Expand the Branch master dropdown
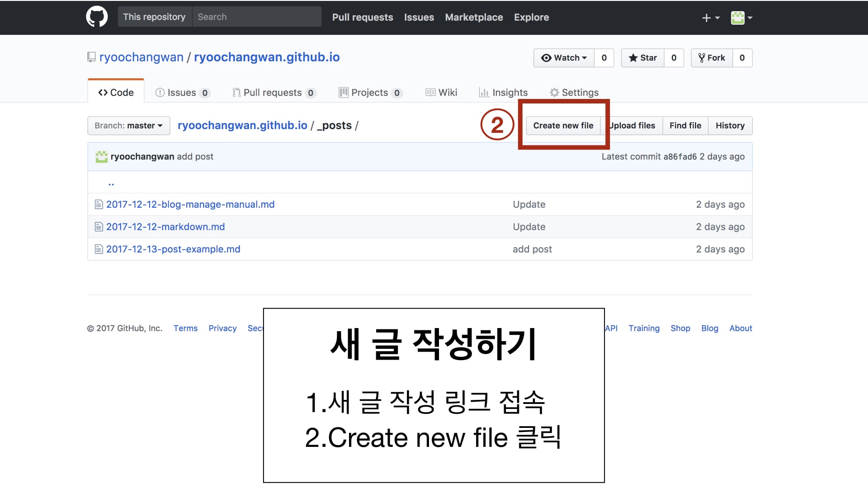The width and height of the screenshot is (868, 488). click(x=128, y=125)
